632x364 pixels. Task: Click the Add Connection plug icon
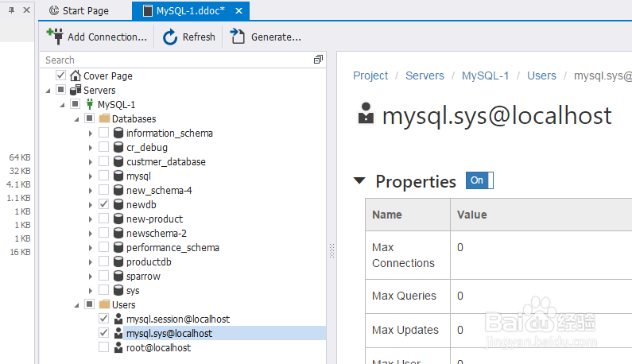(x=55, y=37)
